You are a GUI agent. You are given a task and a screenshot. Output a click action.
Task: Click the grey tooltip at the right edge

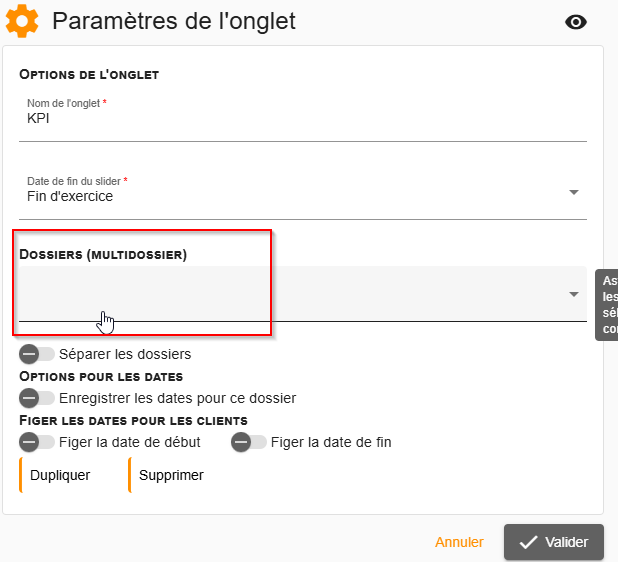click(607, 305)
